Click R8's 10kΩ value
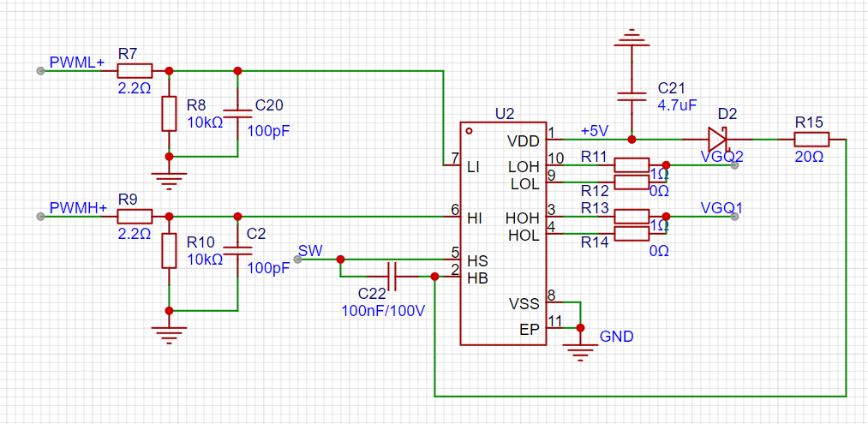 [x=205, y=122]
